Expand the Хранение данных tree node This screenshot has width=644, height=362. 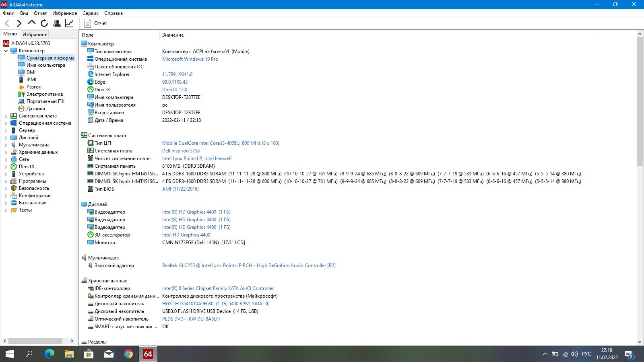[6, 152]
